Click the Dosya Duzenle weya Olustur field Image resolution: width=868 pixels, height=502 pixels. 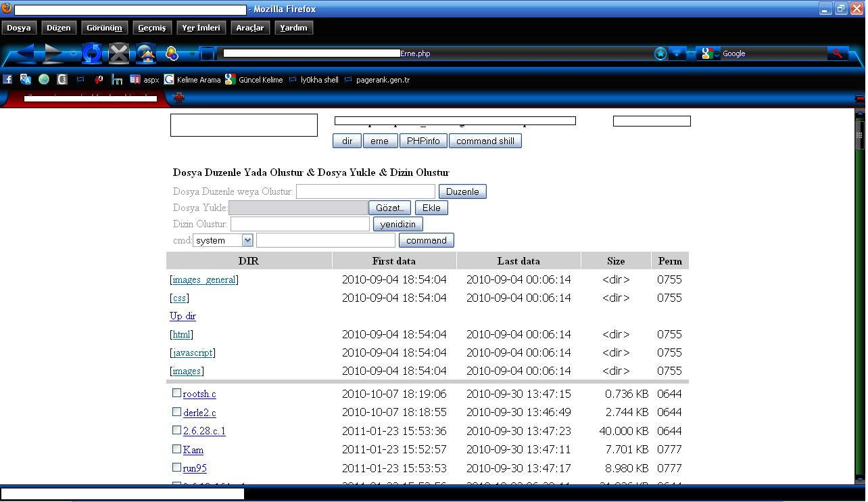coord(366,191)
